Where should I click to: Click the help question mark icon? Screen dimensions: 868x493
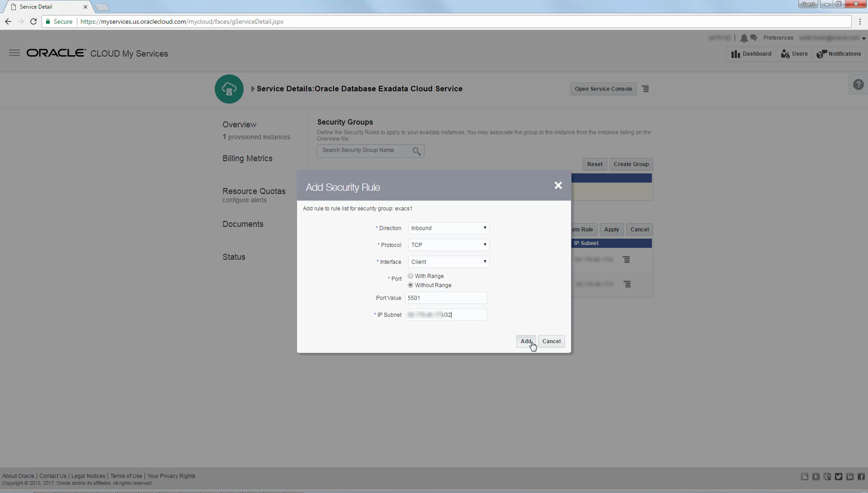(858, 85)
